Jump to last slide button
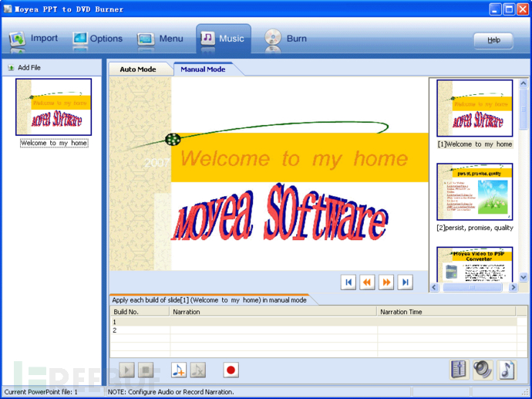The width and height of the screenshot is (532, 399). point(405,282)
